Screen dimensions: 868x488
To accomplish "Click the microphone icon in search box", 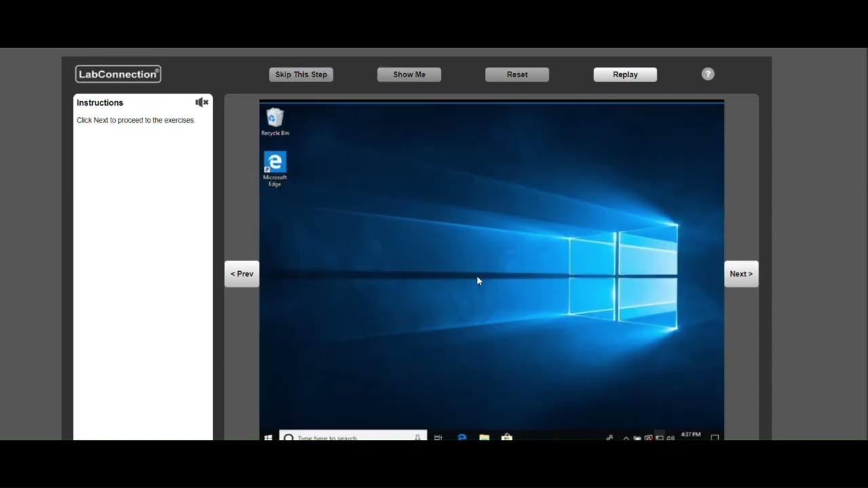I will tap(418, 438).
